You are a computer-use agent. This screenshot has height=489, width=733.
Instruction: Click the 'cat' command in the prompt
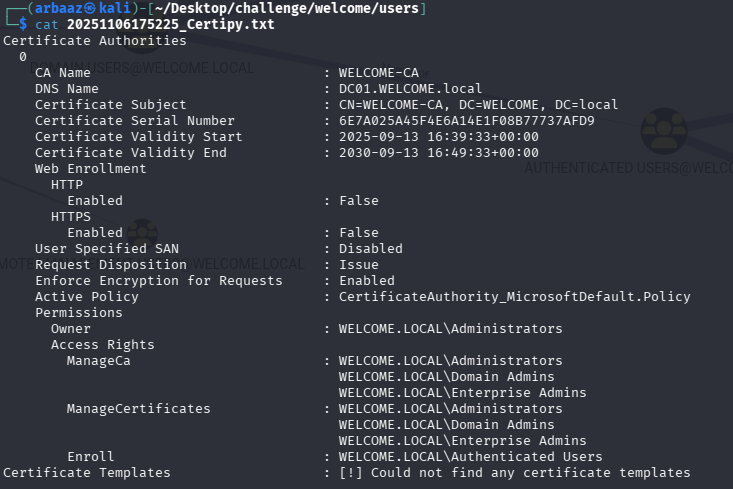tap(47, 24)
